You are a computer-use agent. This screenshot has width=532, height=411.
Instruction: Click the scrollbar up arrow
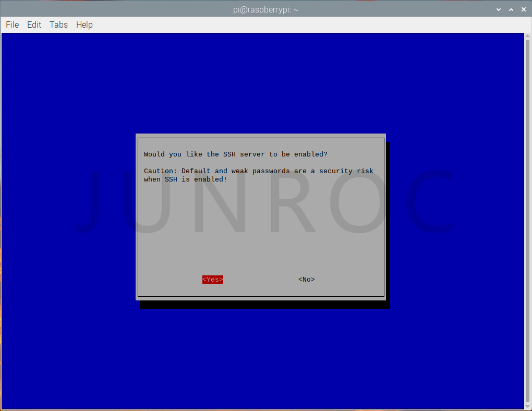[x=528, y=36]
